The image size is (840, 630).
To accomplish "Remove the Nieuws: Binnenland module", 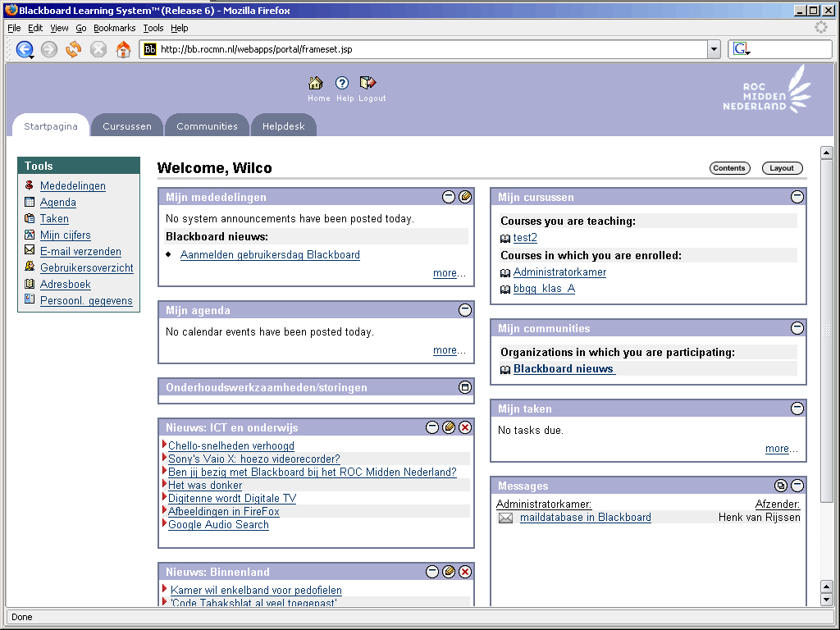I will pos(465,572).
